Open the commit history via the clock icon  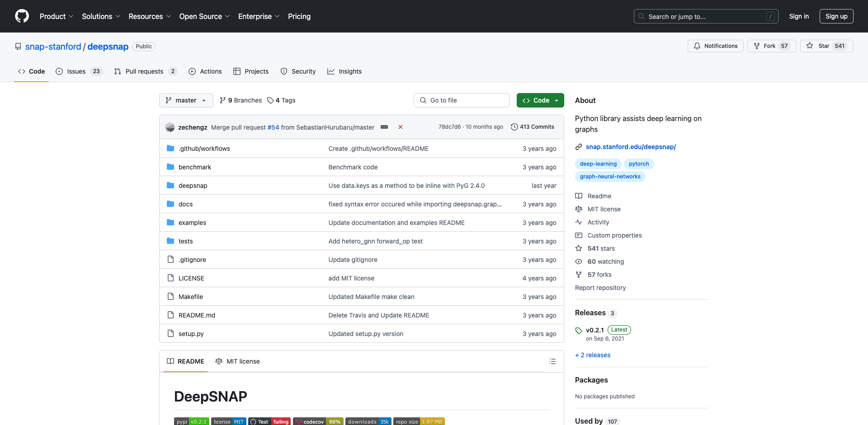(514, 127)
